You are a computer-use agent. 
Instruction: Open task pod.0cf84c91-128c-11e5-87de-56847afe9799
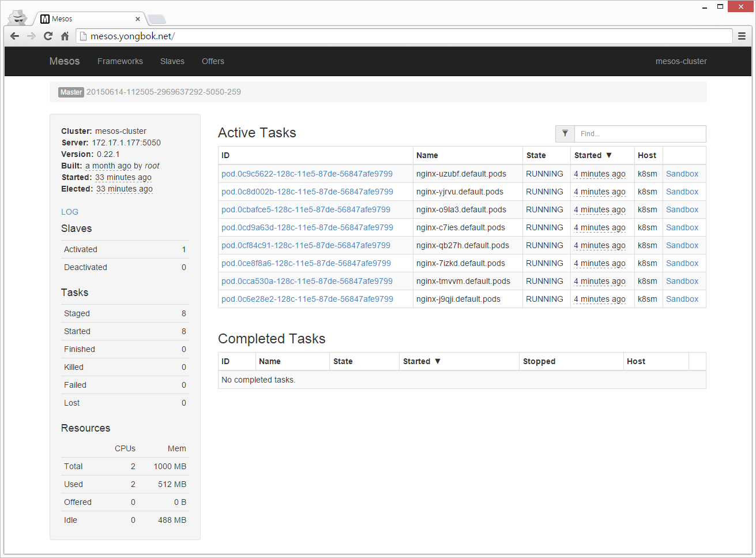pyautogui.click(x=306, y=245)
